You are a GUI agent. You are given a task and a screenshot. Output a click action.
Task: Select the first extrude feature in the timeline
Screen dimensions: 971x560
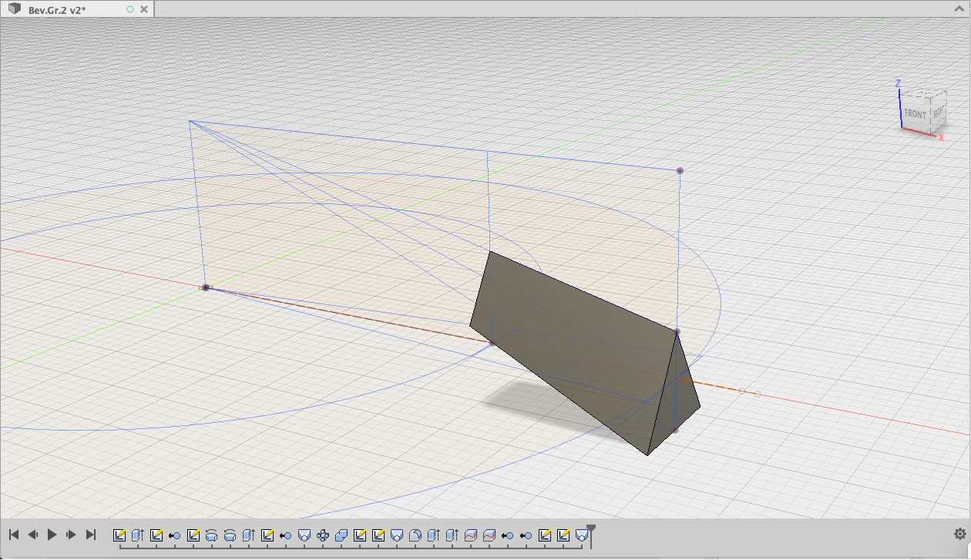(138, 535)
